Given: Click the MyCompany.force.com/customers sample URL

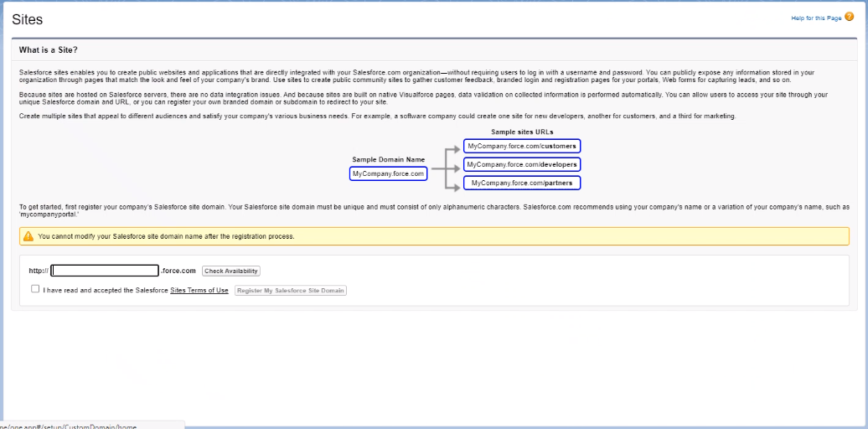Looking at the screenshot, I should [522, 146].
